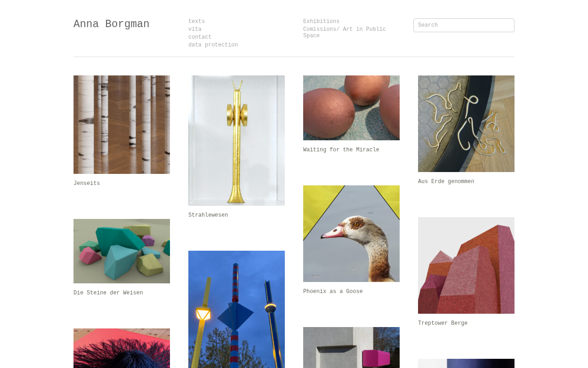Select the Phoenix as a Goose photo
The image size is (588, 368).
[x=351, y=234]
